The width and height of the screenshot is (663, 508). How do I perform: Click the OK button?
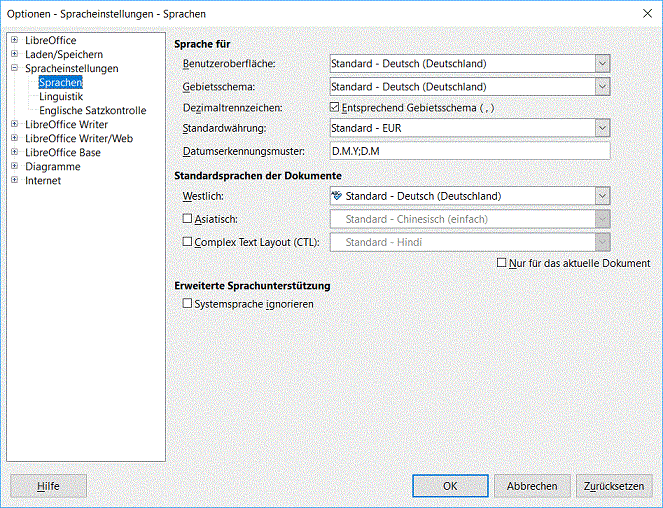click(450, 486)
